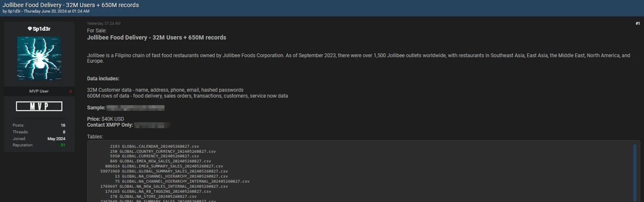
Task: Click the MVP badge
Action: (x=39, y=106)
